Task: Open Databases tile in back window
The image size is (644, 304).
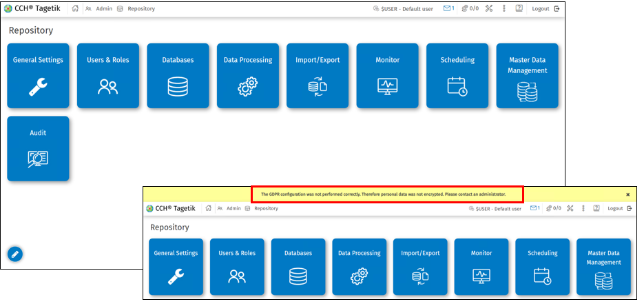Action: click(178, 76)
